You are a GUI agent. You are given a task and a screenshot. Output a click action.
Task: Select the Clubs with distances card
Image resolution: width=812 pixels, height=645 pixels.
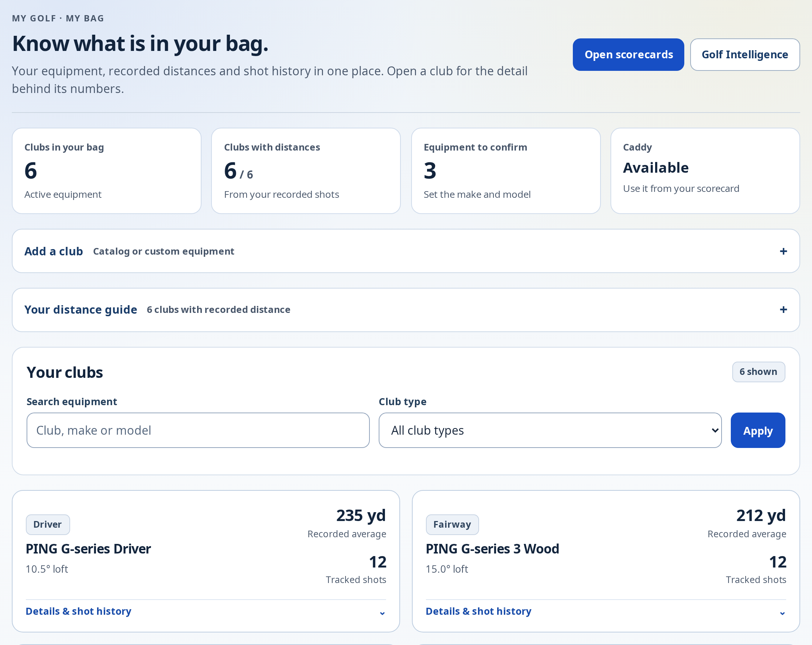306,170
